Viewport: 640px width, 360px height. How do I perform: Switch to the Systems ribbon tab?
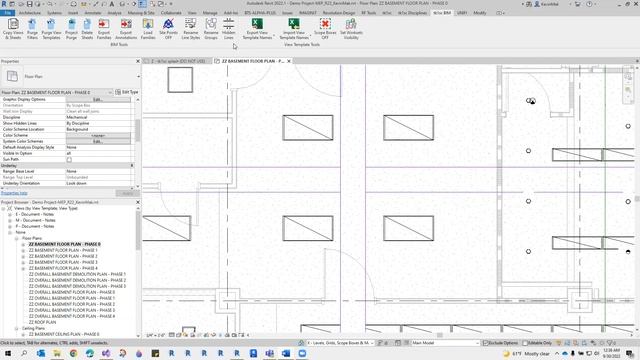54,13
